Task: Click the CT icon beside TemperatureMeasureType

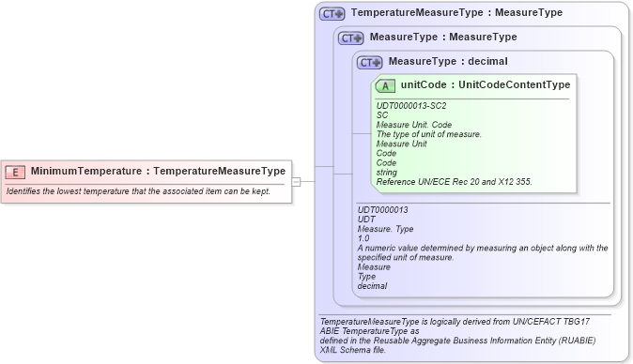Action: (x=332, y=14)
